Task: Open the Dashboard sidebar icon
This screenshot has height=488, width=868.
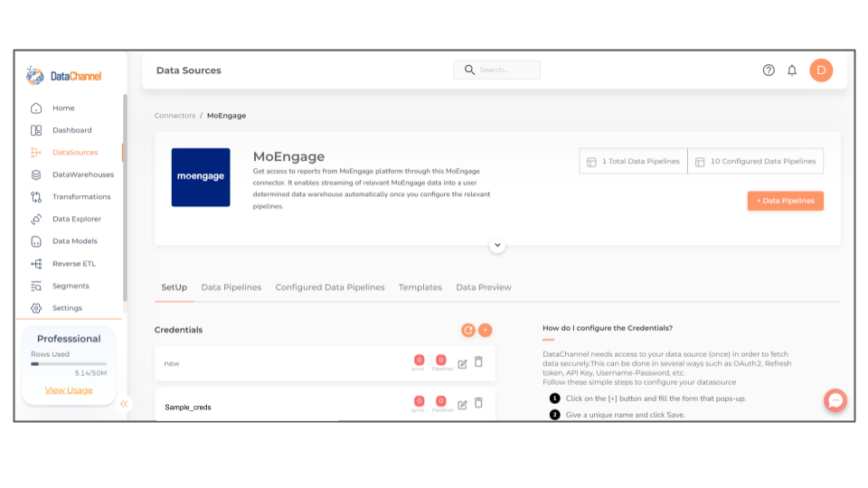Action: pyautogui.click(x=36, y=130)
